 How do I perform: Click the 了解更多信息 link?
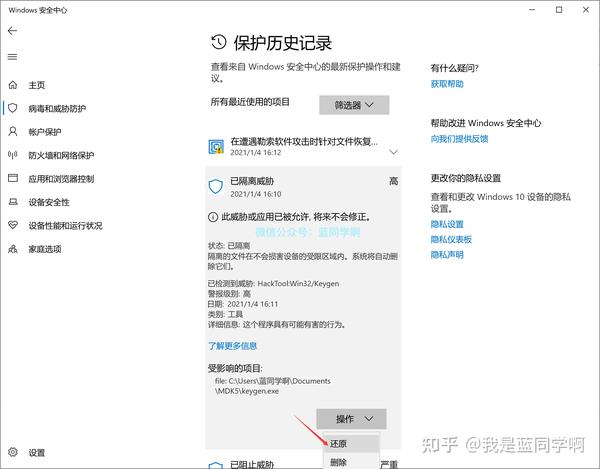pyautogui.click(x=232, y=346)
